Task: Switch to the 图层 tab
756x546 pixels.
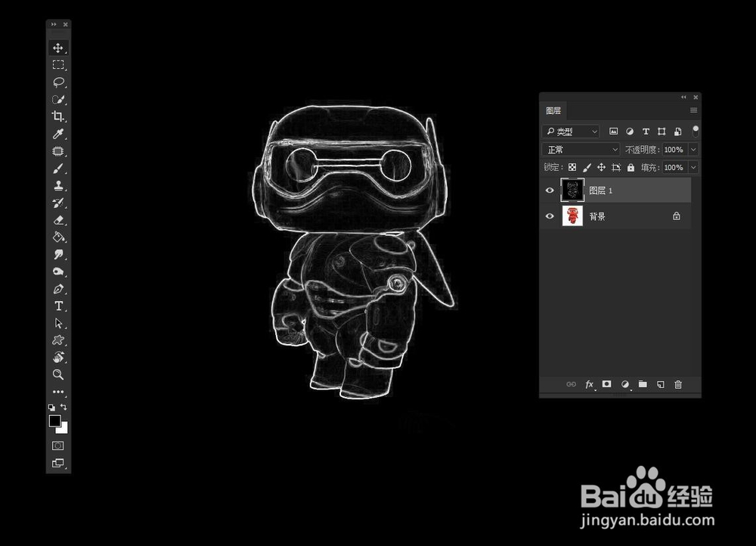Action: 553,110
